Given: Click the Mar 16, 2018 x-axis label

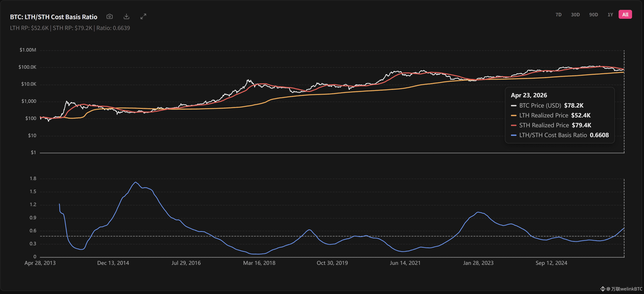Looking at the screenshot, I should pyautogui.click(x=259, y=263).
